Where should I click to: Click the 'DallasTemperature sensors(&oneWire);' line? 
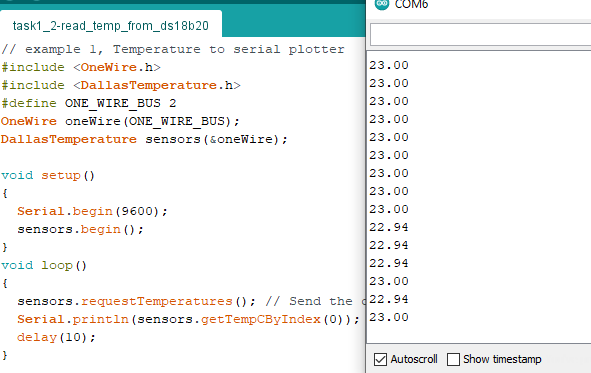(x=144, y=139)
